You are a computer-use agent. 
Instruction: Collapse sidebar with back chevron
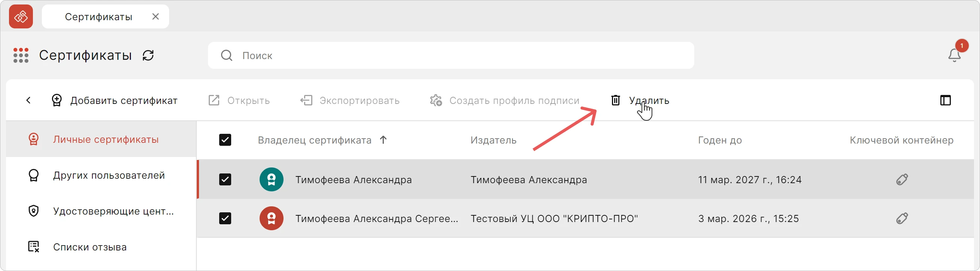coord(28,100)
